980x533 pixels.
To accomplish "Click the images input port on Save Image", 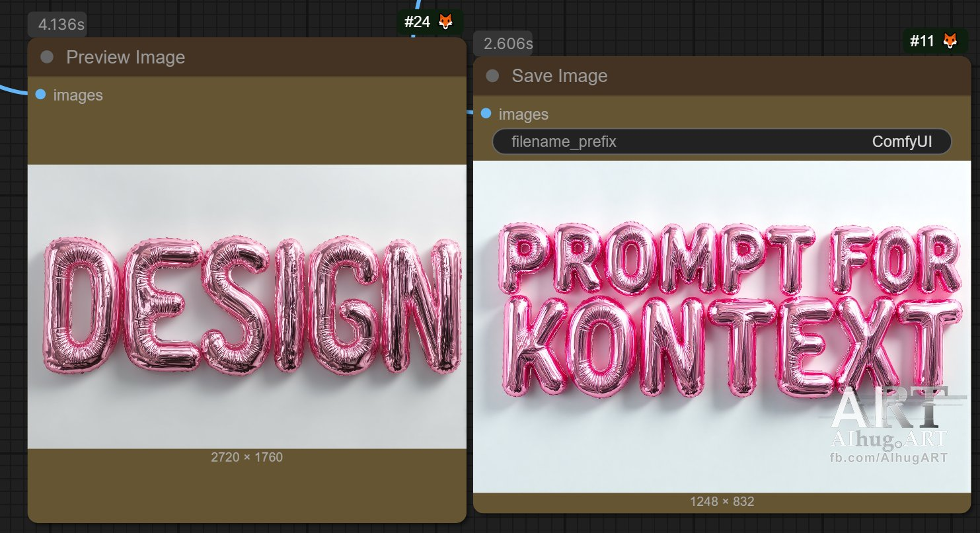I will point(486,114).
